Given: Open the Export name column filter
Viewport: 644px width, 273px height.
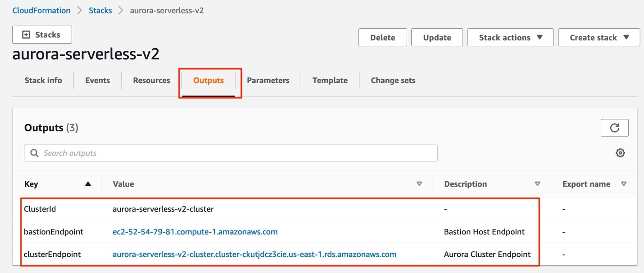Looking at the screenshot, I should tap(624, 184).
